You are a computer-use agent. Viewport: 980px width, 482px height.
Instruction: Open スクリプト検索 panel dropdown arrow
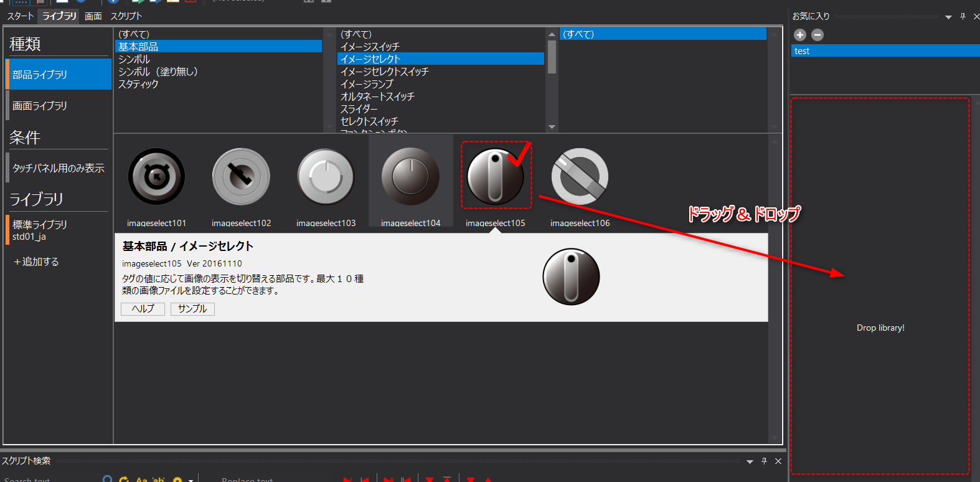(x=750, y=461)
